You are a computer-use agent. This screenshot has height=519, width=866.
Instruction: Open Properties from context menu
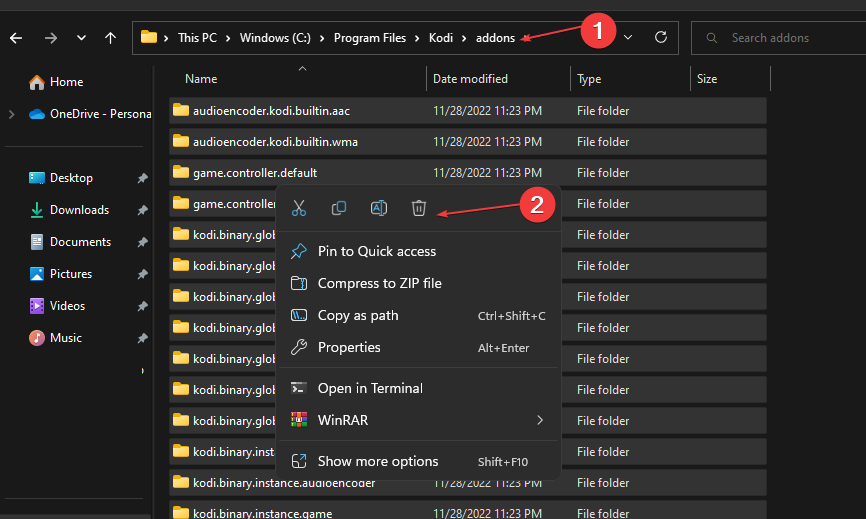[419, 347]
